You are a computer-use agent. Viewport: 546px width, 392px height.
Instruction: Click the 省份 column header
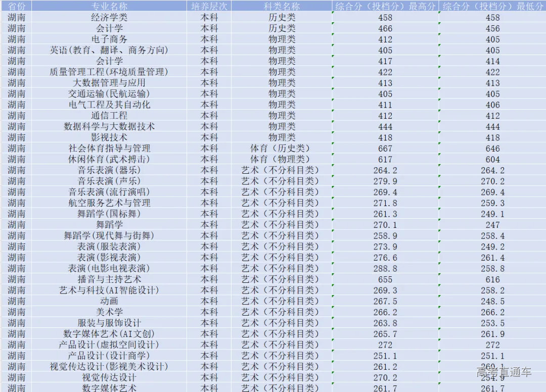click(17, 6)
